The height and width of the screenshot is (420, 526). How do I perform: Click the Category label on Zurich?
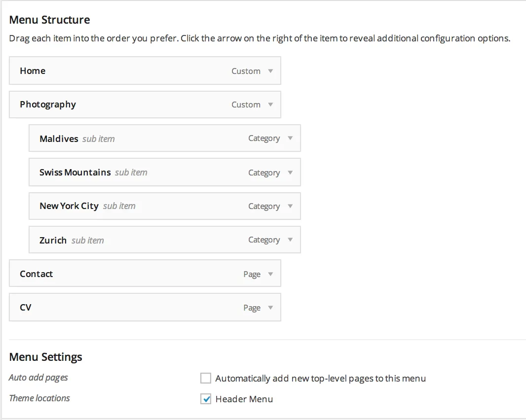[264, 240]
